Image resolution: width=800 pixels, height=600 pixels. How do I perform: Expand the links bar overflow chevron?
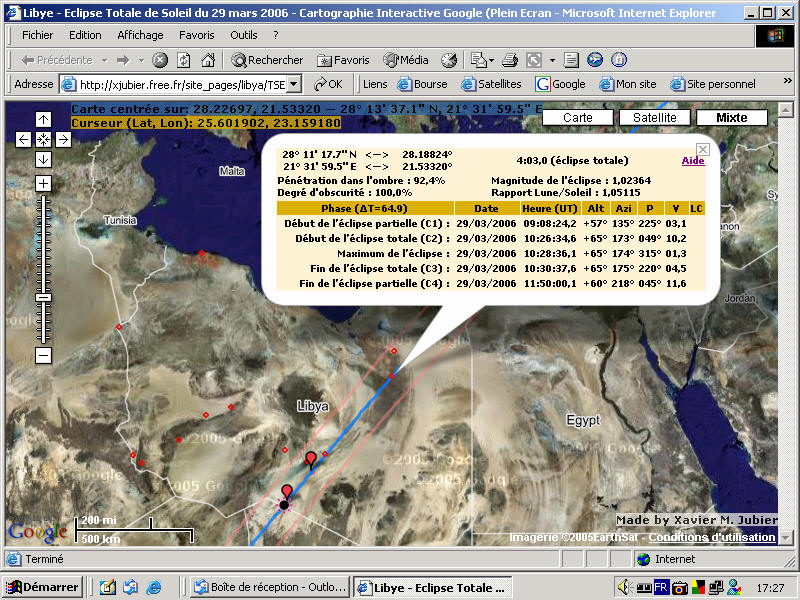tap(787, 81)
